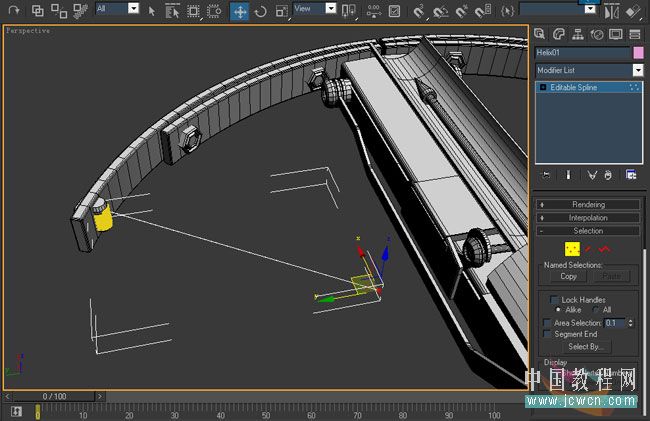
Task: Click the 0 / 100 time slider
Action: (54, 397)
